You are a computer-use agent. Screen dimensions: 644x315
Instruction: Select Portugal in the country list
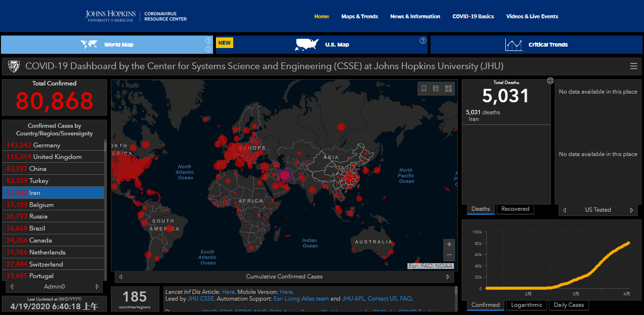click(x=53, y=276)
